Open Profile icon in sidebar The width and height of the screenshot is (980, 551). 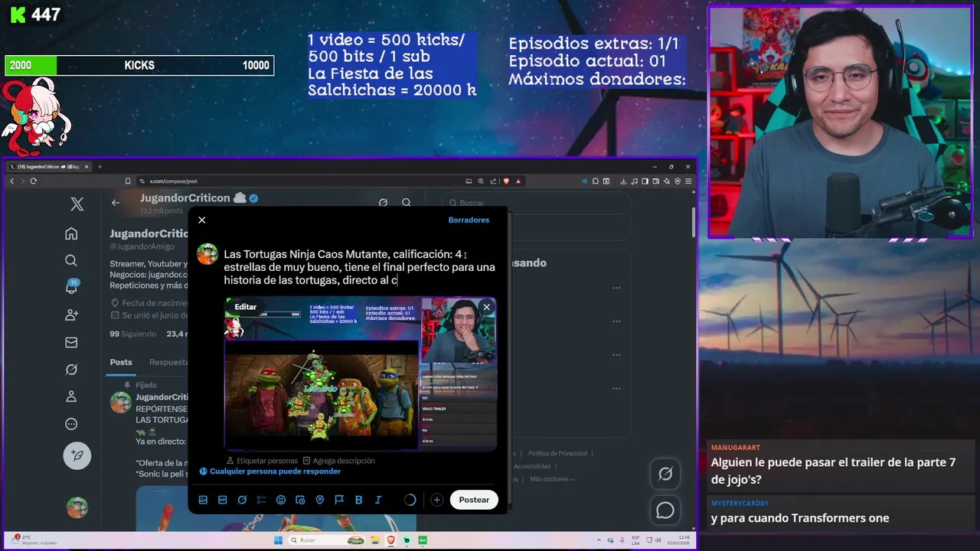pos(71,396)
